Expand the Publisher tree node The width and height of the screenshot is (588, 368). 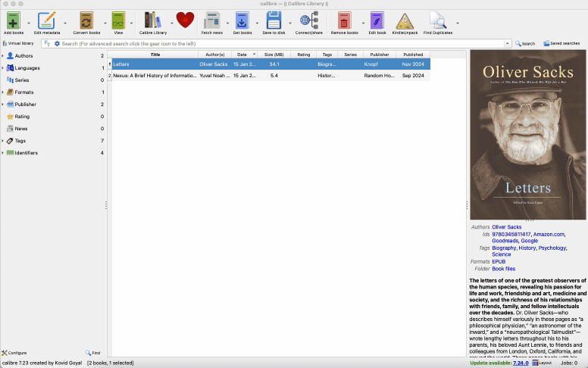[2, 104]
